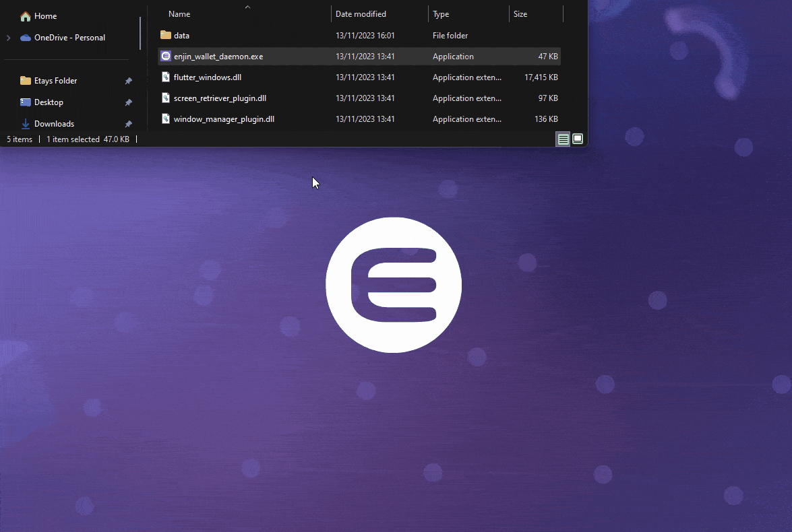Click '1 item selected 47.0 KB' status text
Image resolution: width=792 pixels, height=532 pixels.
(88, 139)
